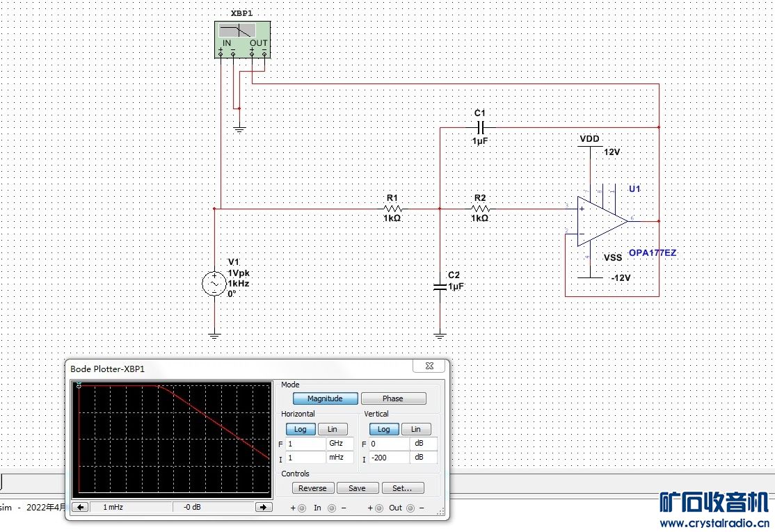Set Horizontal axis to Lin
The height and width of the screenshot is (532, 775).
pos(333,429)
